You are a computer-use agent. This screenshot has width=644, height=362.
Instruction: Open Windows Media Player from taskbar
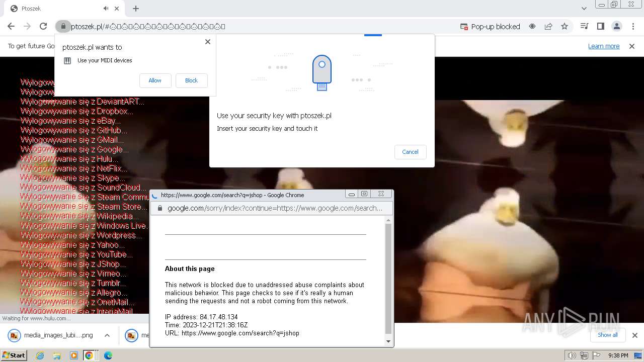(x=74, y=355)
